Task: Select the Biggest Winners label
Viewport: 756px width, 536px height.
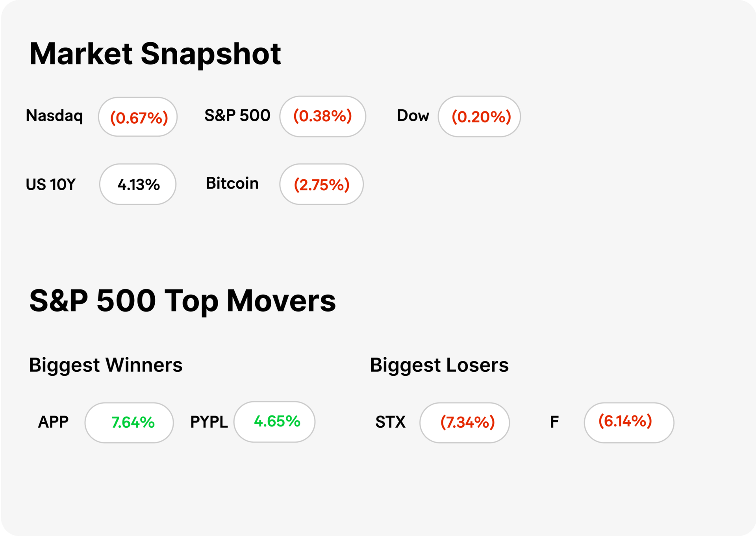Action: (x=106, y=365)
